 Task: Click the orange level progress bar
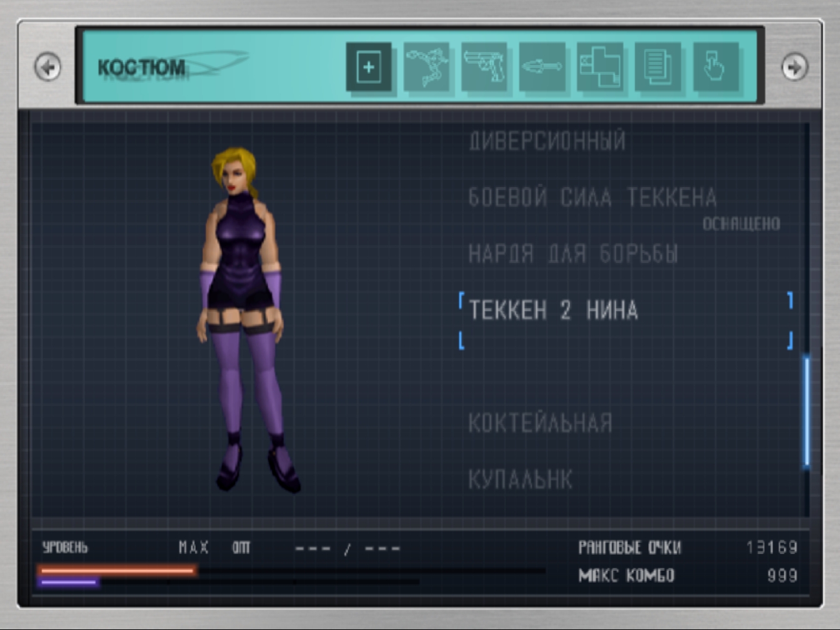click(117, 570)
